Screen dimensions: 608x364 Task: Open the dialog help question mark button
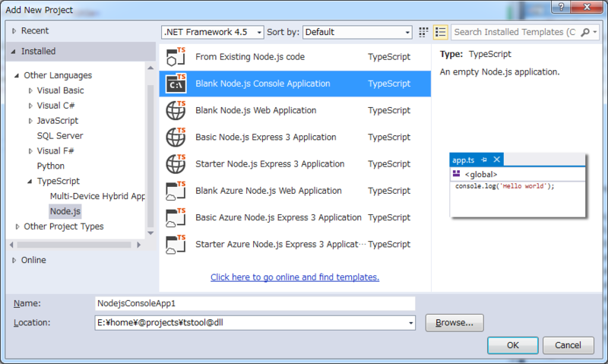(561, 7)
